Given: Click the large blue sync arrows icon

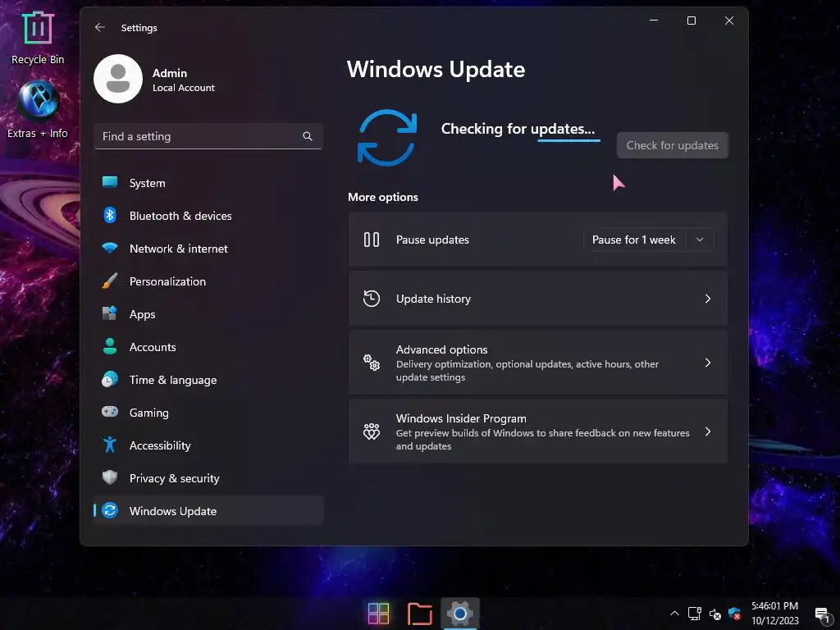Looking at the screenshot, I should pyautogui.click(x=387, y=138).
